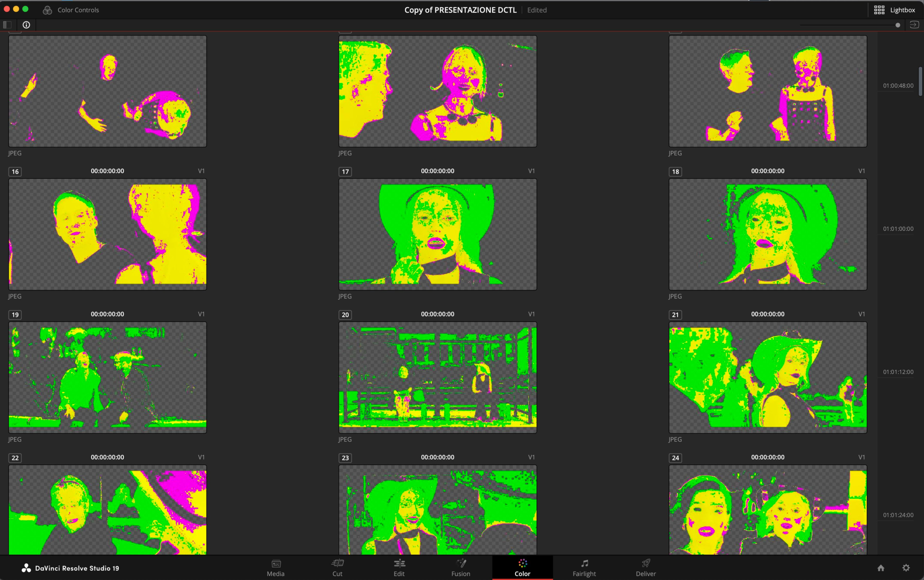924x580 pixels.
Task: Click the clip info icon
Action: click(27, 25)
